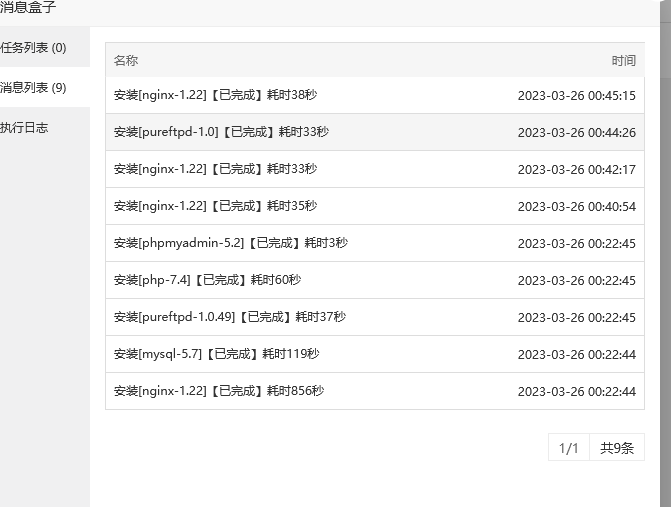Click the 消息盒子 dialog title
Image resolution: width=671 pixels, height=507 pixels.
click(x=28, y=8)
